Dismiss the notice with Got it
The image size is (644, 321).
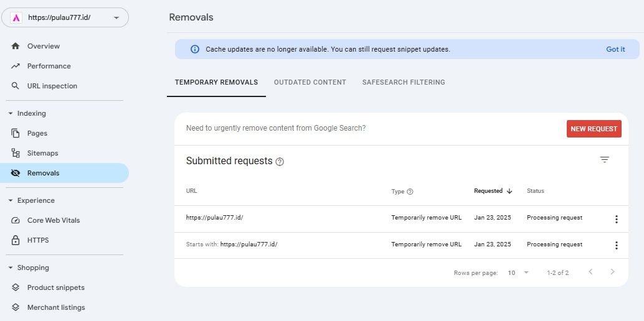pos(615,49)
